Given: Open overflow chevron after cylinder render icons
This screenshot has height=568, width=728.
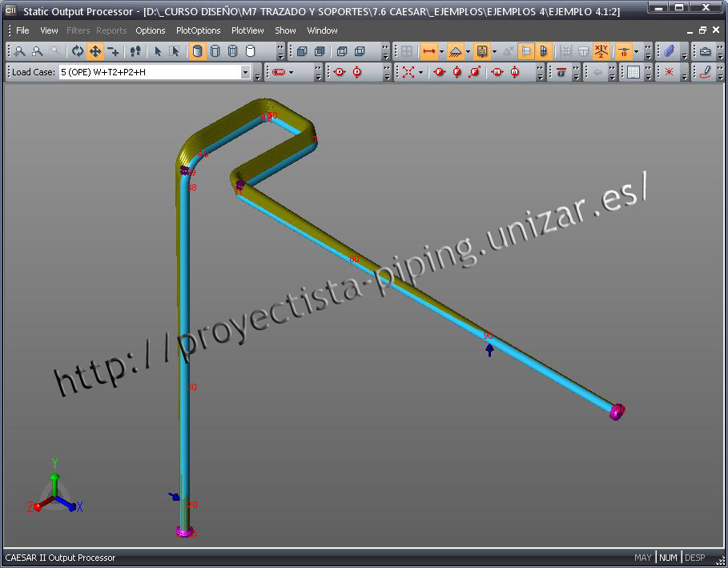Looking at the screenshot, I should click(x=280, y=51).
